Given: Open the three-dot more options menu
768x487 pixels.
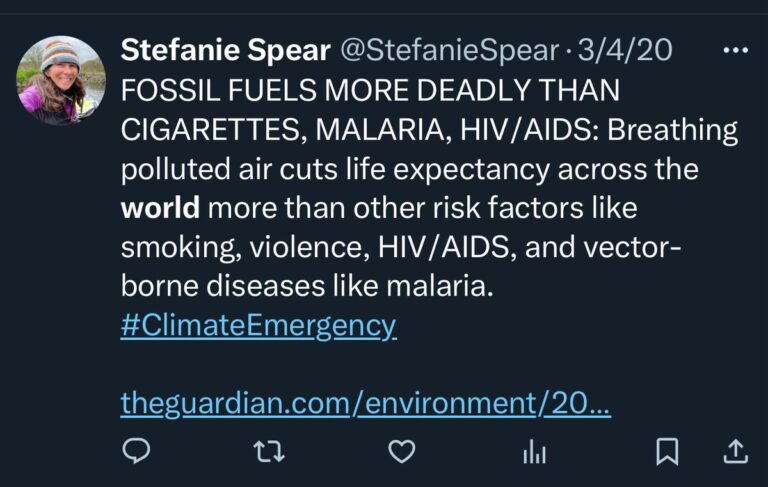Looking at the screenshot, I should pos(735,50).
